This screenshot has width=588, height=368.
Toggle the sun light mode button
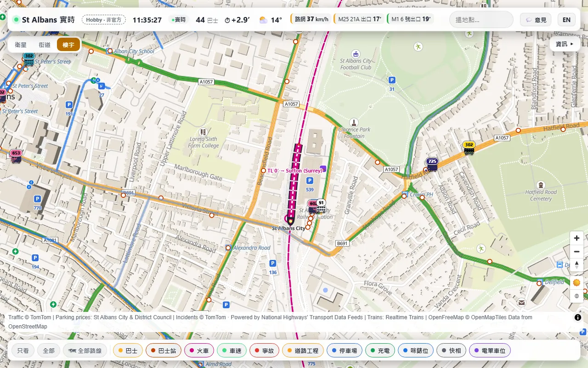point(577,282)
